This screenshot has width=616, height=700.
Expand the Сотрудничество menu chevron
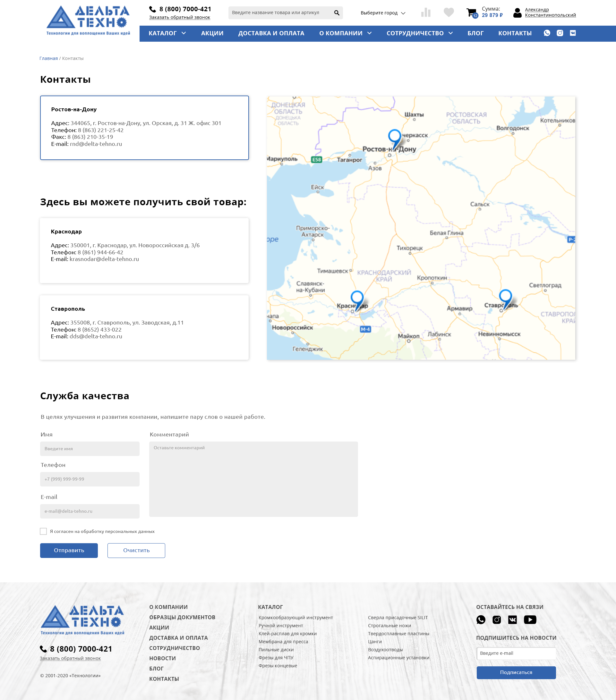pos(450,33)
